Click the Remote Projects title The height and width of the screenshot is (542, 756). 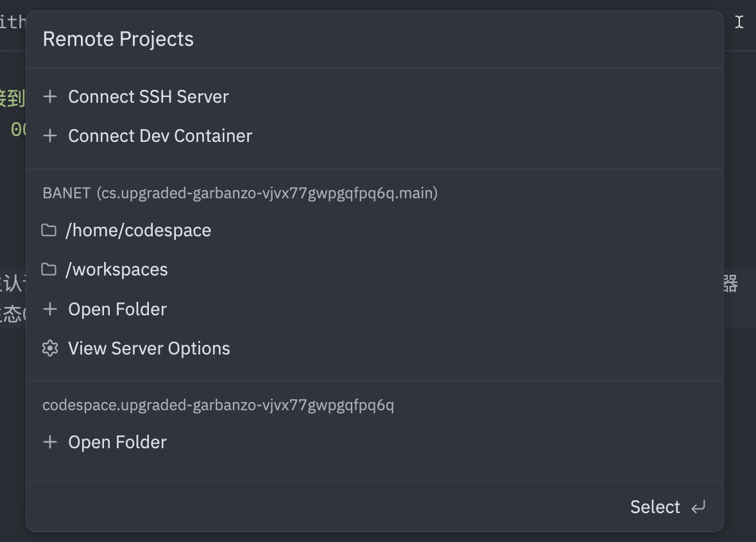pos(118,39)
